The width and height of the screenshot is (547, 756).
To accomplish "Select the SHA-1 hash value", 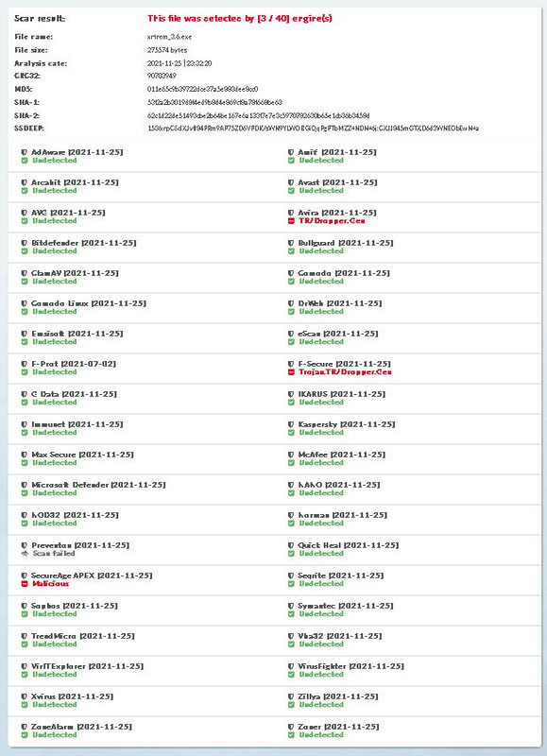I will coord(214,102).
